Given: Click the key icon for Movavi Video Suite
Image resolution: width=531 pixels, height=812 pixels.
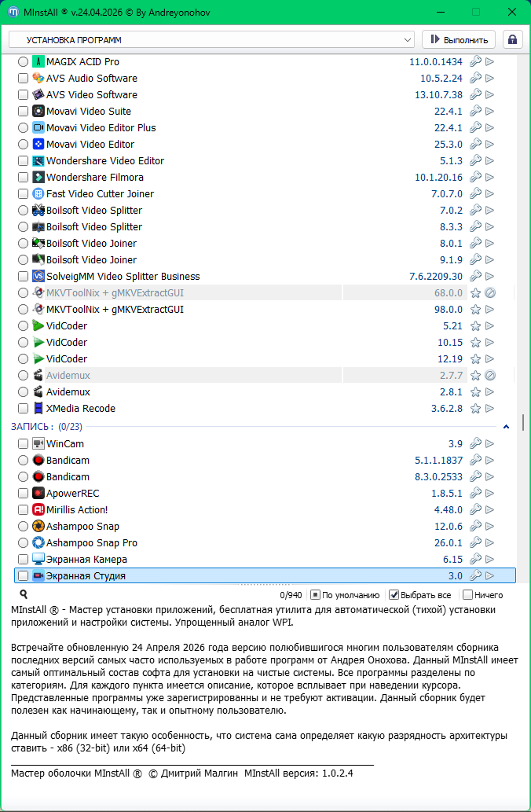Looking at the screenshot, I should coord(475,112).
